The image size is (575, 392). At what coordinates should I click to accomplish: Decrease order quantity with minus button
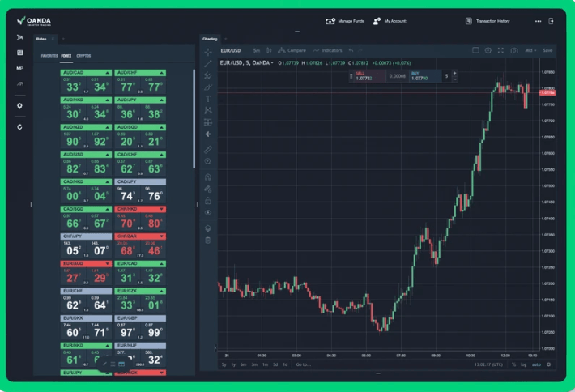point(454,79)
